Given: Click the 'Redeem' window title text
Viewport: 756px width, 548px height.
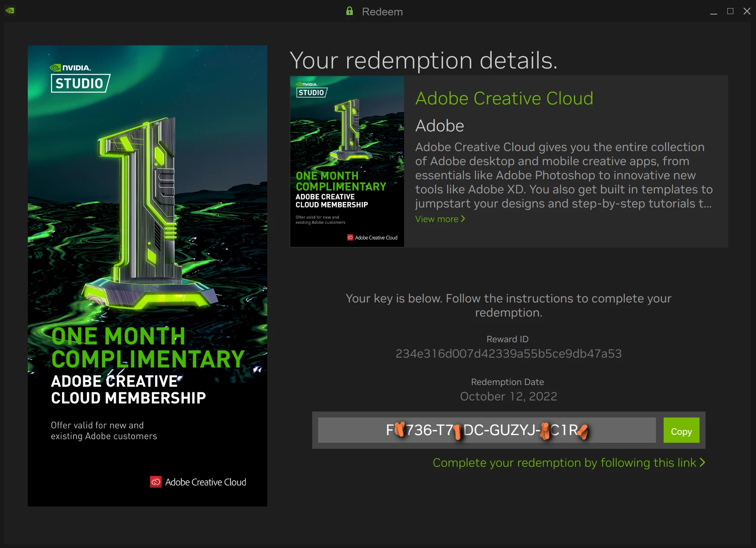Looking at the screenshot, I should click(382, 12).
